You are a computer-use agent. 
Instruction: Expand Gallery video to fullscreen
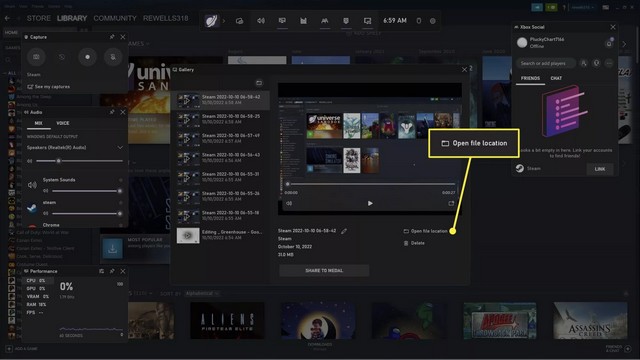pyautogui.click(x=451, y=203)
